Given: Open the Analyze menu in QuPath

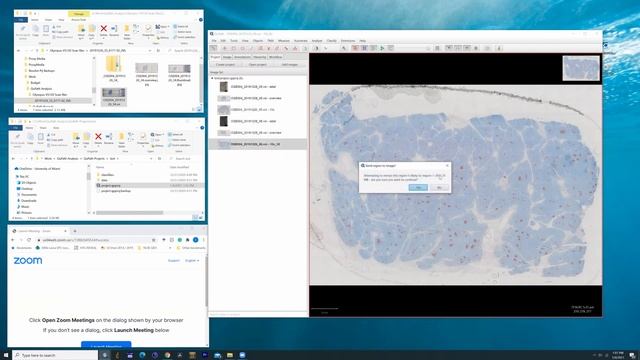Looking at the screenshot, I should (x=317, y=41).
